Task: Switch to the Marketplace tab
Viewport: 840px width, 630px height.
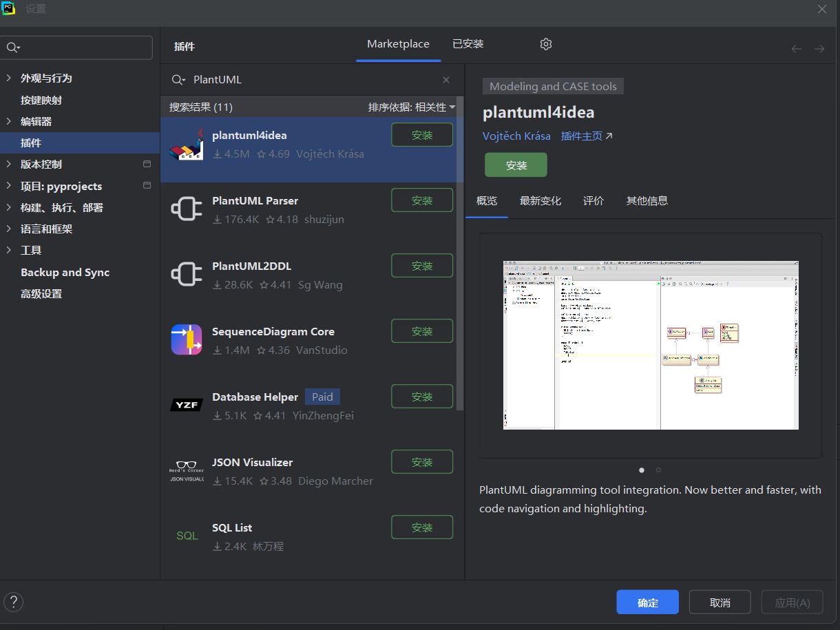Action: click(x=398, y=44)
